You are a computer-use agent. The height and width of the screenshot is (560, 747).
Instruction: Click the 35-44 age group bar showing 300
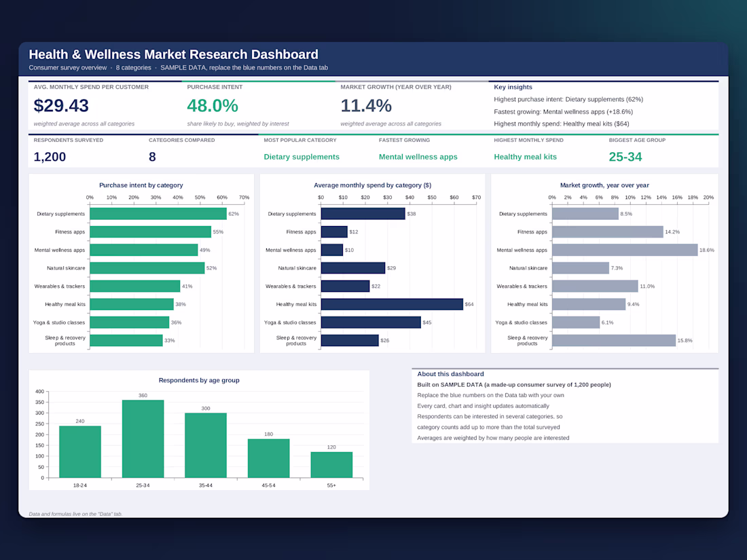(206, 445)
